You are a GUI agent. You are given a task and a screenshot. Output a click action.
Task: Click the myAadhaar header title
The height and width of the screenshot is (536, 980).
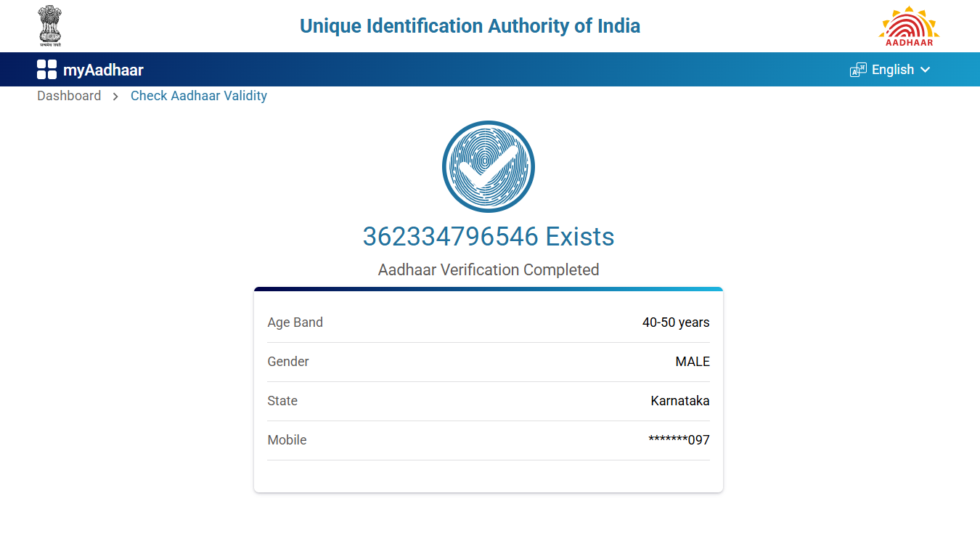tap(103, 70)
